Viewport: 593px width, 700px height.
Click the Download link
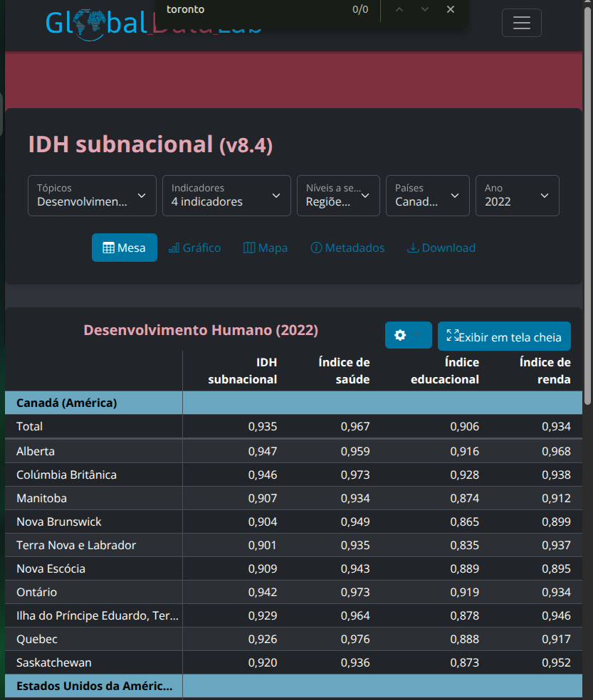click(441, 248)
